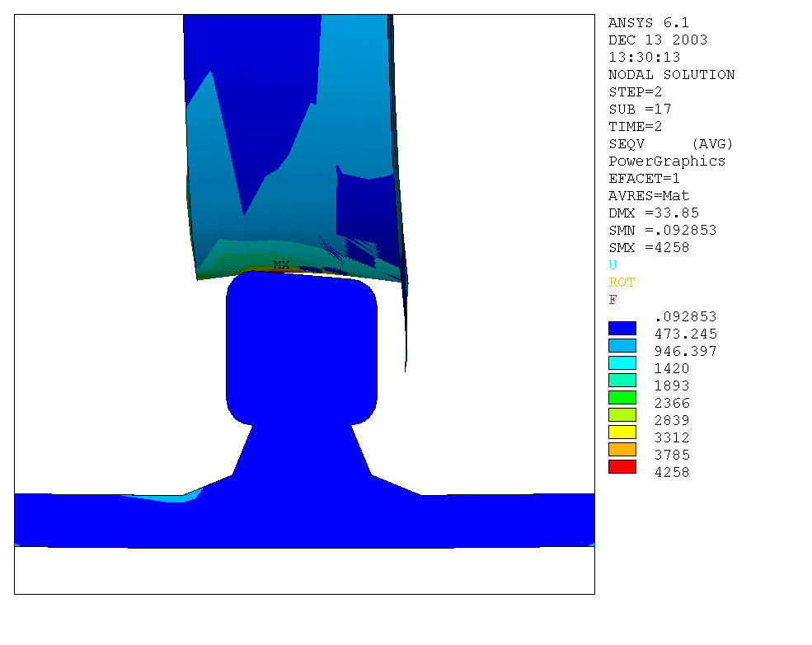Image resolution: width=812 pixels, height=645 pixels.
Task: Click the 'TIME=2' text
Action: (636, 127)
